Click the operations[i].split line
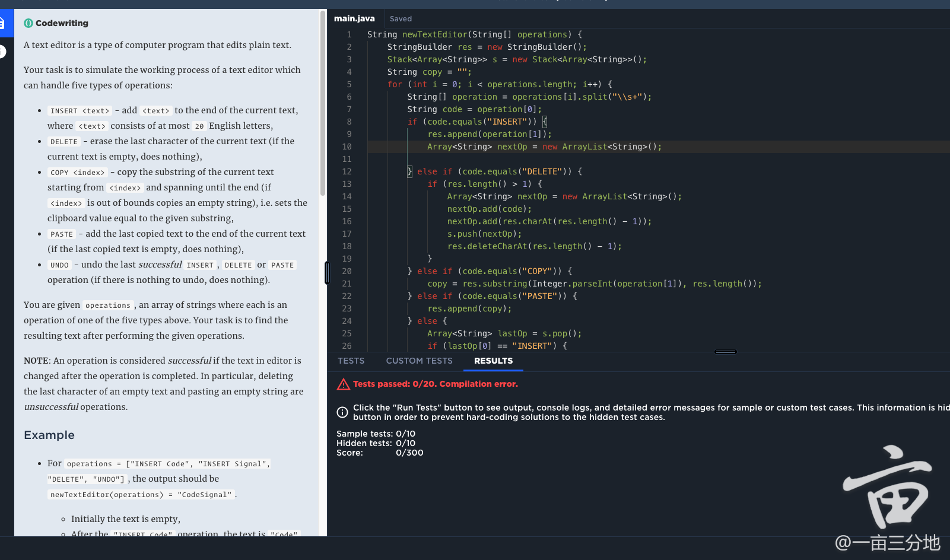 pyautogui.click(x=529, y=97)
